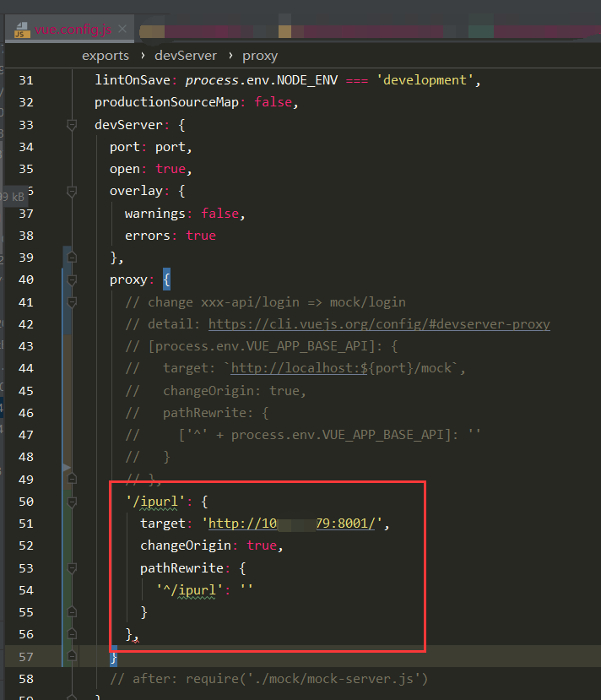Click the mock-server.js comment on line 58
601x700 pixels.
[269, 679]
